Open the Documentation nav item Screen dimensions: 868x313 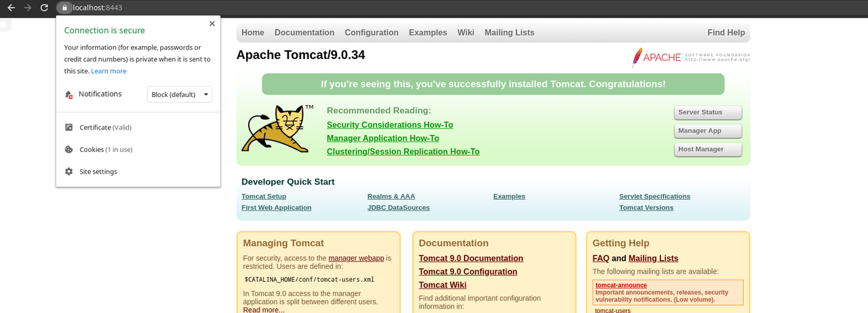[x=304, y=33]
